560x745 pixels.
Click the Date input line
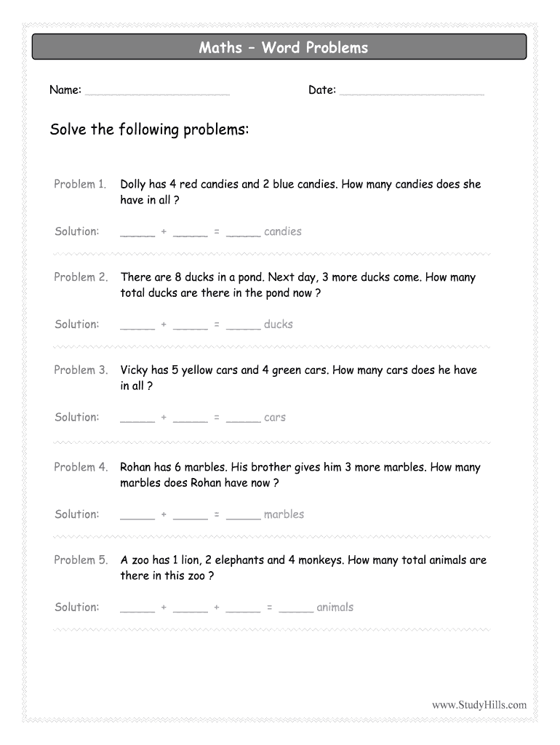(x=412, y=92)
